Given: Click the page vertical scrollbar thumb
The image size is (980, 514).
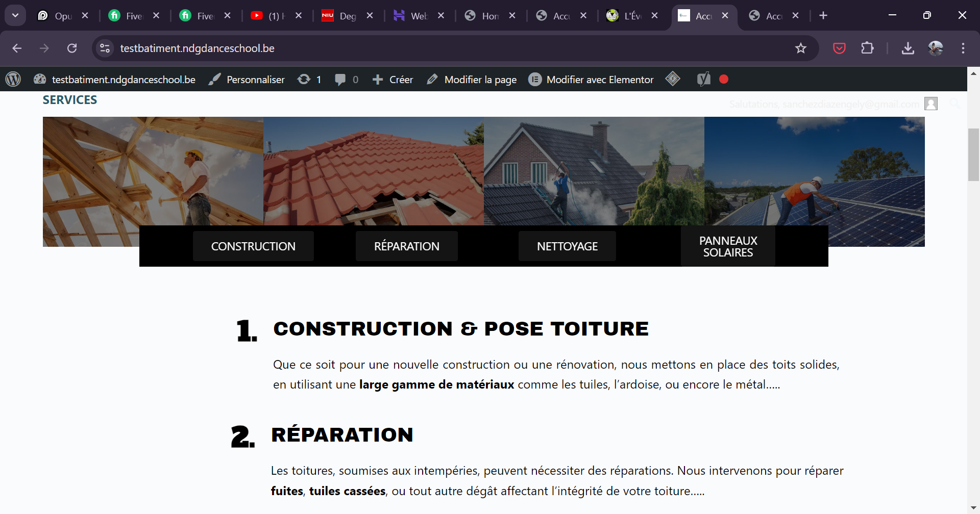Looking at the screenshot, I should click(973, 155).
